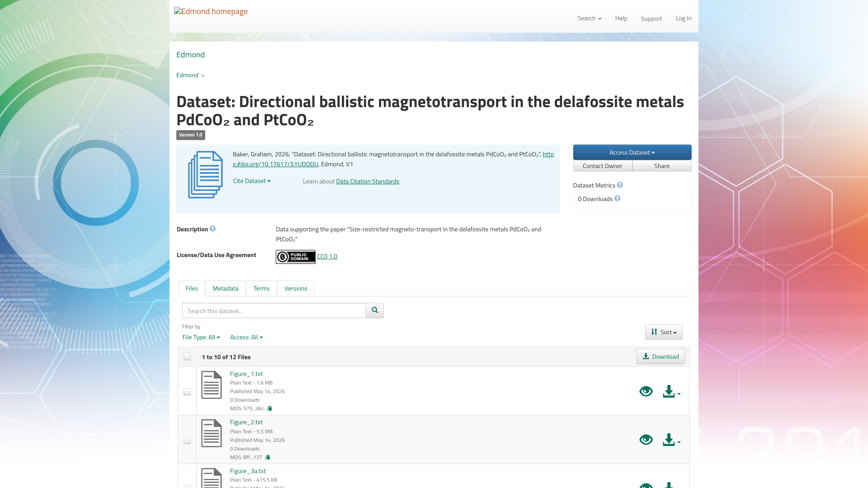Click the Contact Owner button
The width and height of the screenshot is (868, 488).
pyautogui.click(x=602, y=166)
